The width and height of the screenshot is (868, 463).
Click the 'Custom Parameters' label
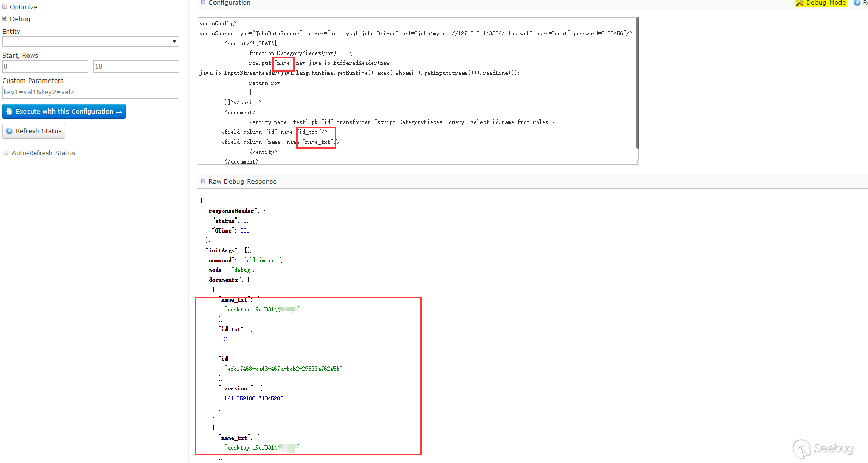pyautogui.click(x=33, y=80)
